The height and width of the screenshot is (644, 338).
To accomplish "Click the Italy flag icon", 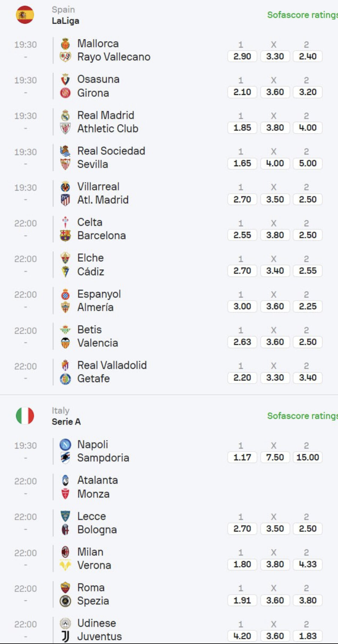I will pos(25,416).
